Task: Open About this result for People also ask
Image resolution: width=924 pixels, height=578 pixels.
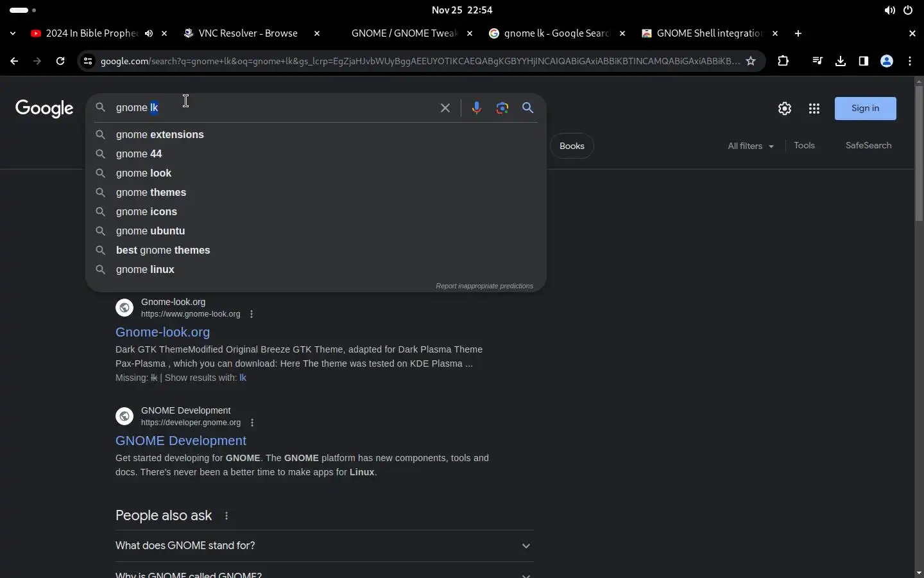Action: click(x=227, y=516)
